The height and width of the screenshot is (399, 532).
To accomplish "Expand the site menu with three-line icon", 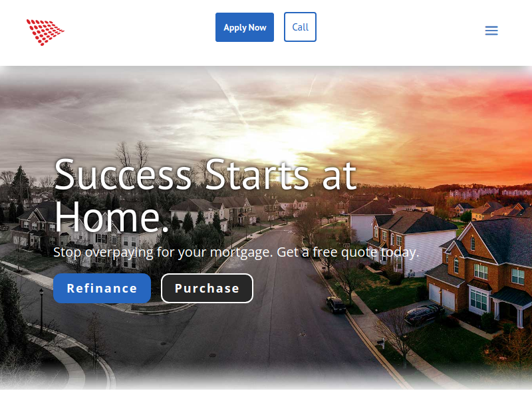I will click(491, 31).
